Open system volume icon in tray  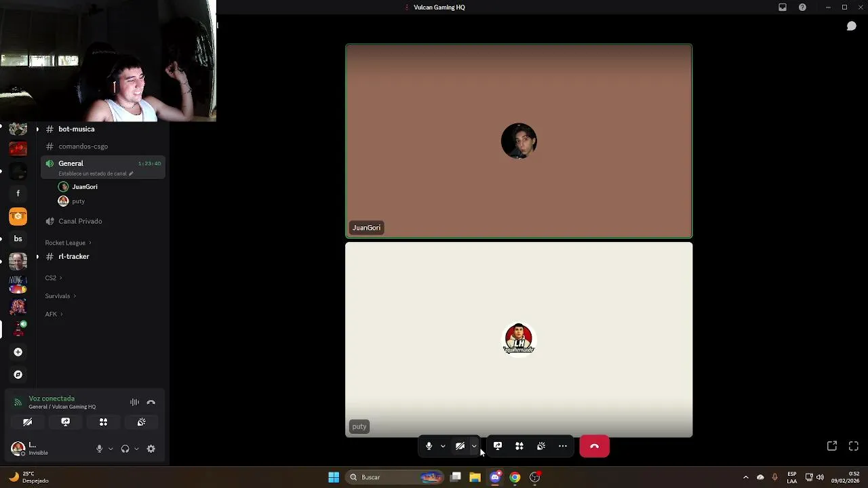(x=821, y=477)
